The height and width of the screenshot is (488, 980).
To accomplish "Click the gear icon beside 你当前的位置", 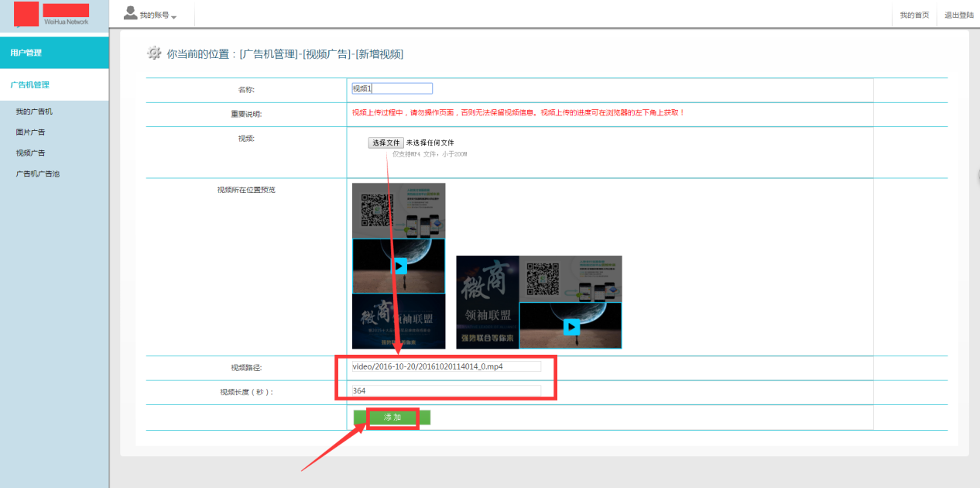I will click(x=154, y=53).
